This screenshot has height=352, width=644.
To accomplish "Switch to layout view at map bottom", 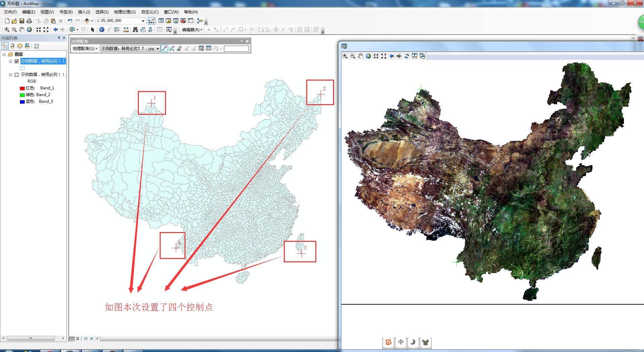I will (x=77, y=339).
